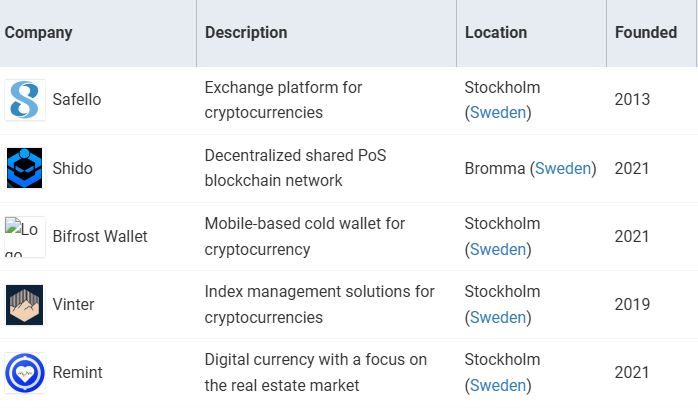
Task: Click the Remint heart logo icon
Action: point(25,372)
